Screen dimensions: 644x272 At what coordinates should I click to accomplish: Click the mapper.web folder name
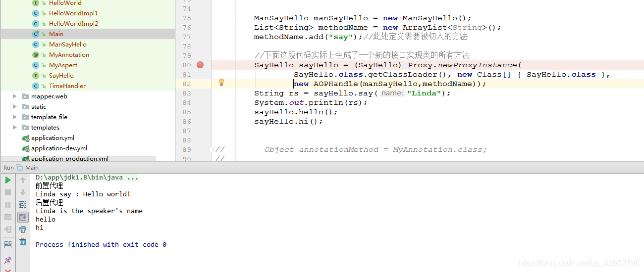click(x=49, y=96)
